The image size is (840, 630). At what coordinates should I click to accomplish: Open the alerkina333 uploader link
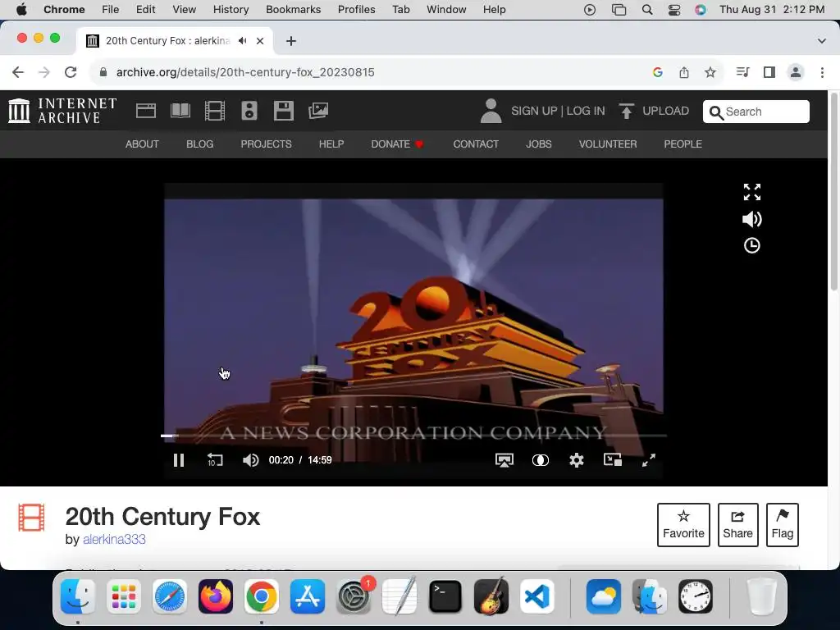pyautogui.click(x=114, y=540)
